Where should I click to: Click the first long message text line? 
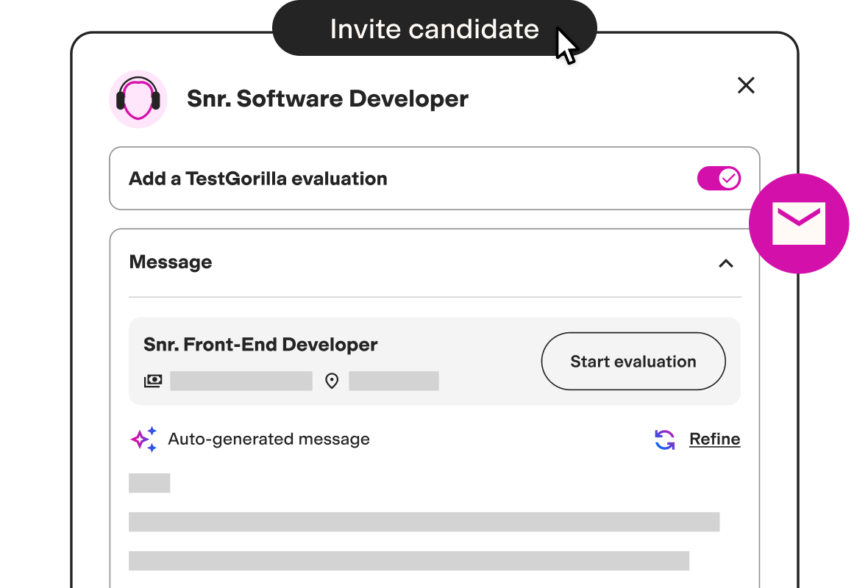point(424,522)
